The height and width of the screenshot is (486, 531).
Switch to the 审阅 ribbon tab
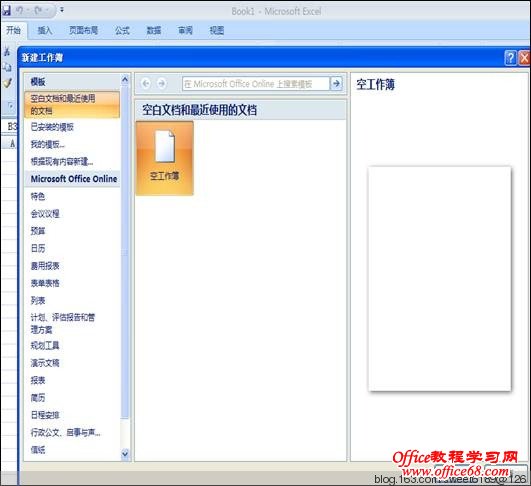tap(185, 30)
